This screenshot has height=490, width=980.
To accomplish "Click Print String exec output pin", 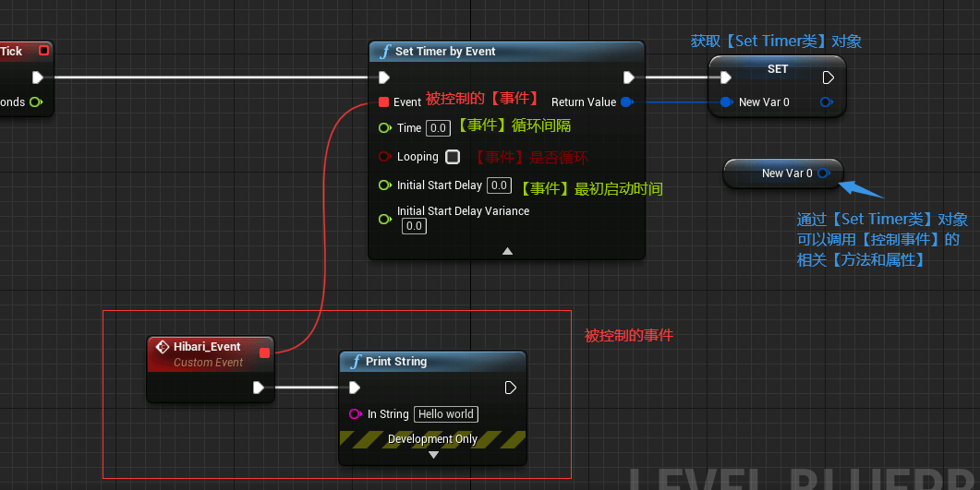I will click(510, 388).
